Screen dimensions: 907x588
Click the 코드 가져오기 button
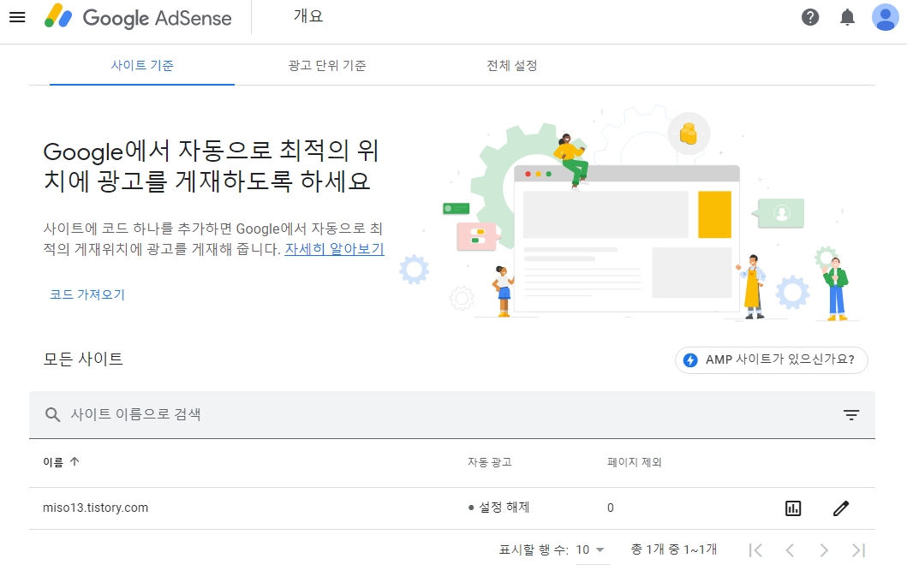point(87,294)
